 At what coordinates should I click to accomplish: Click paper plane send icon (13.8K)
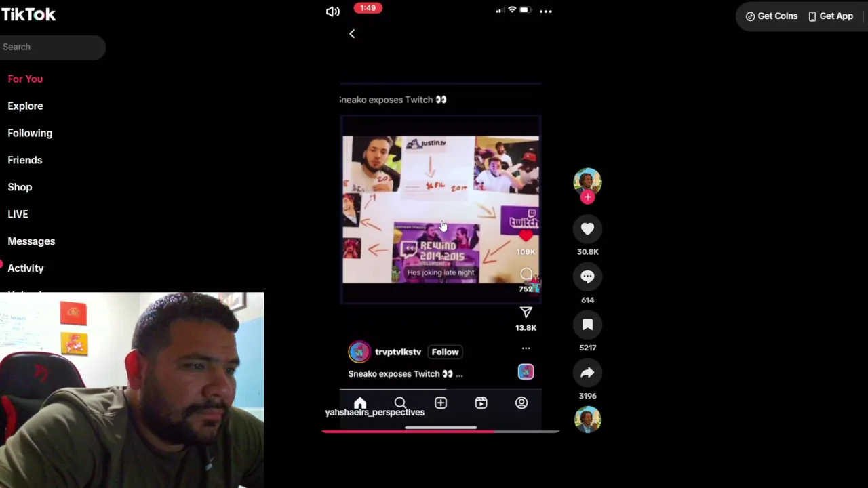526,312
